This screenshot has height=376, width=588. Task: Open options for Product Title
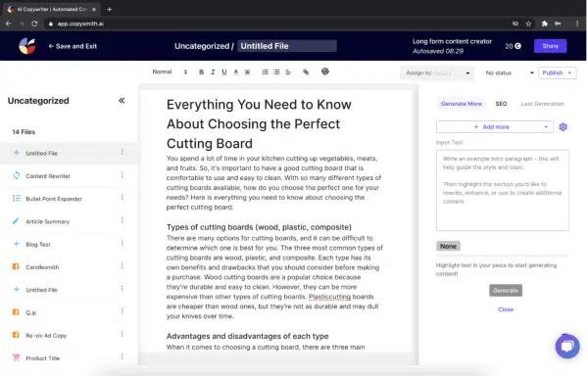[x=122, y=357]
